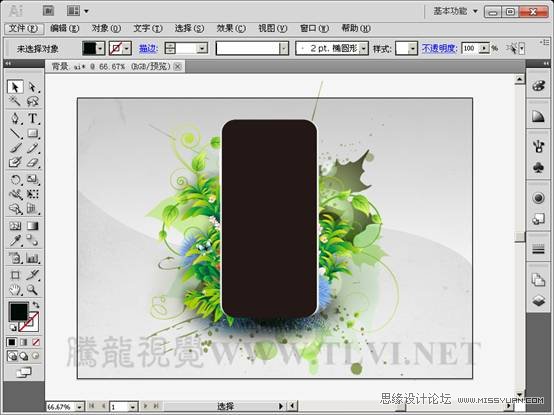The height and width of the screenshot is (415, 554).
Task: Open the artboard number dropdown
Action: 132,407
